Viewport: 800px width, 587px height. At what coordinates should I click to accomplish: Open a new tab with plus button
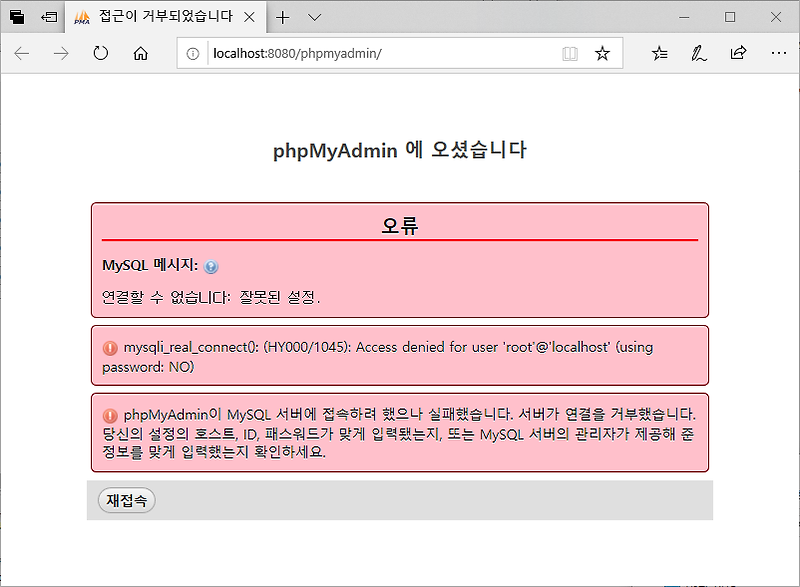pyautogui.click(x=283, y=18)
